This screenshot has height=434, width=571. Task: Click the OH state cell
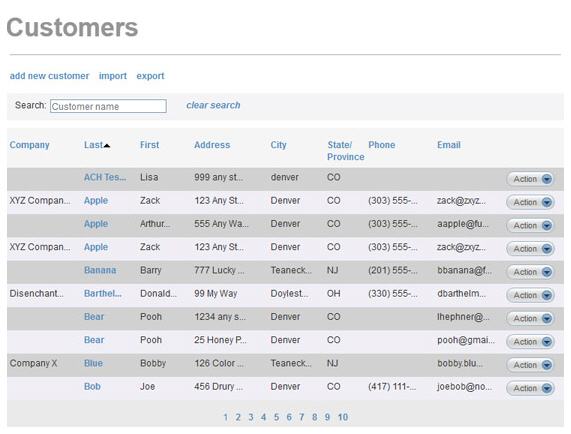(333, 293)
